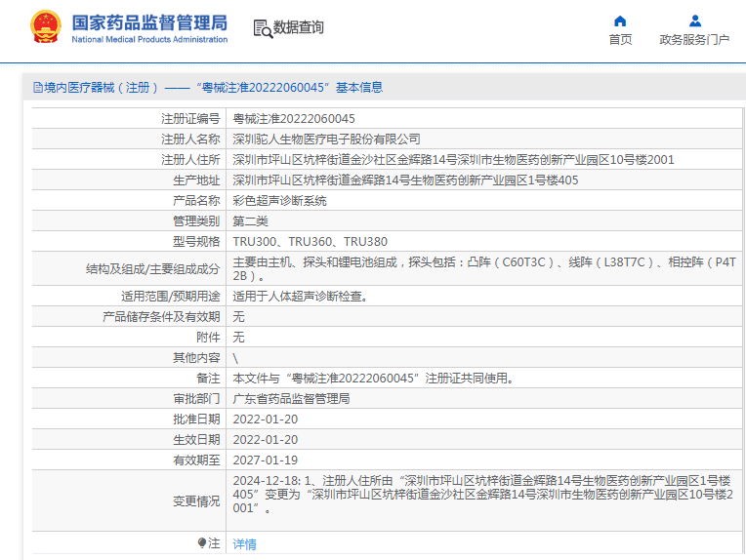Select the 管理类别 label
This screenshot has width=746, height=560.
coord(196,221)
